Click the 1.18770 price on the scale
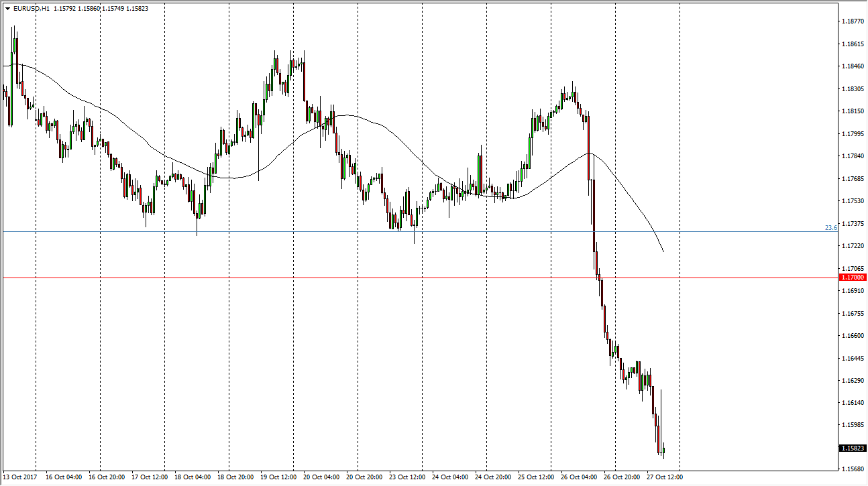 (x=853, y=21)
